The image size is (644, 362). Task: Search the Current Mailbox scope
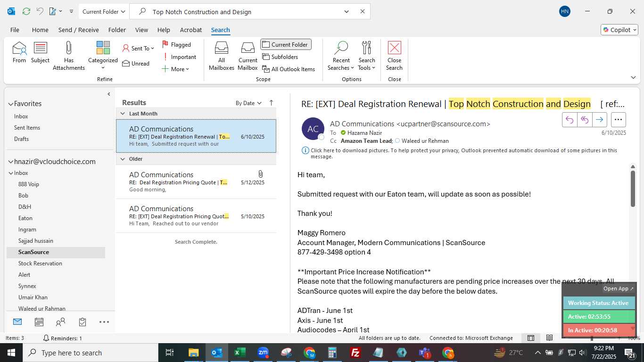[x=248, y=56]
